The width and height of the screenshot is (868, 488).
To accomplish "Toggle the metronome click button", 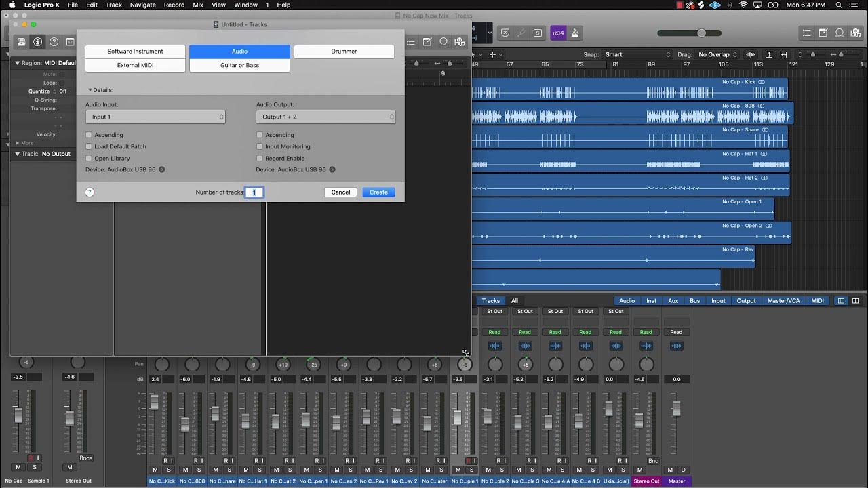I will [x=575, y=33].
